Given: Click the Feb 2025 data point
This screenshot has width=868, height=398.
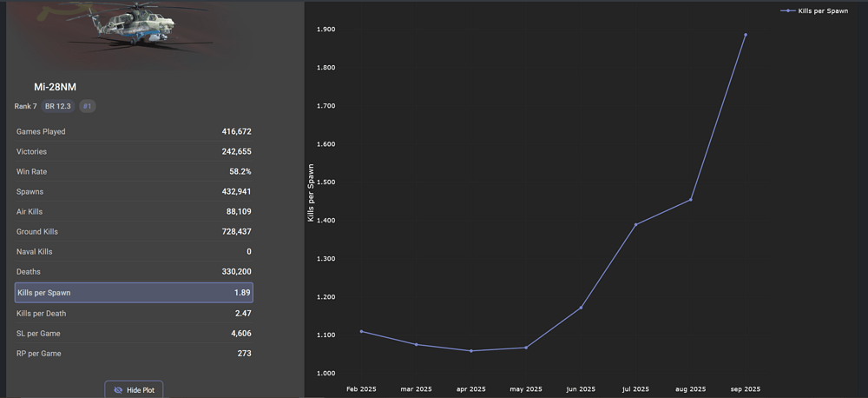Looking at the screenshot, I should click(361, 331).
